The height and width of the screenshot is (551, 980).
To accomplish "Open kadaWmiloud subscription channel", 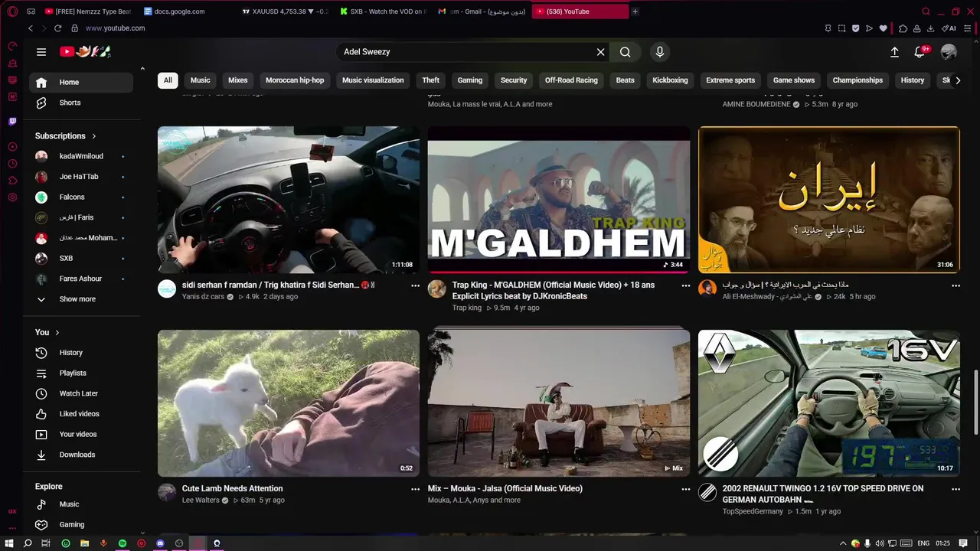I will [x=81, y=156].
